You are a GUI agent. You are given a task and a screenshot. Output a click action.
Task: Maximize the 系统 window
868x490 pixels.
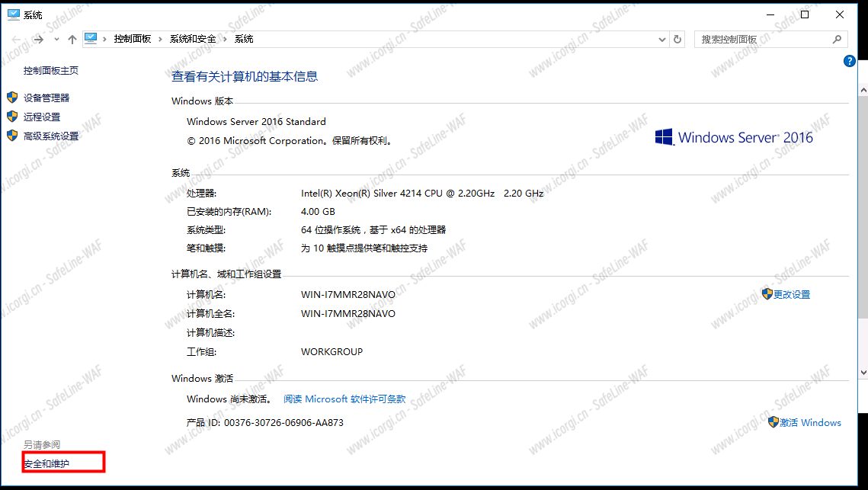[x=805, y=15]
